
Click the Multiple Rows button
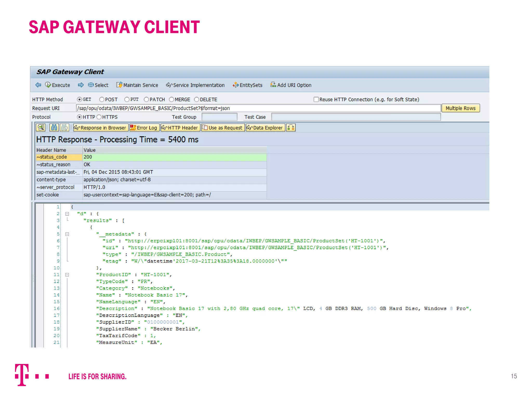pos(461,108)
